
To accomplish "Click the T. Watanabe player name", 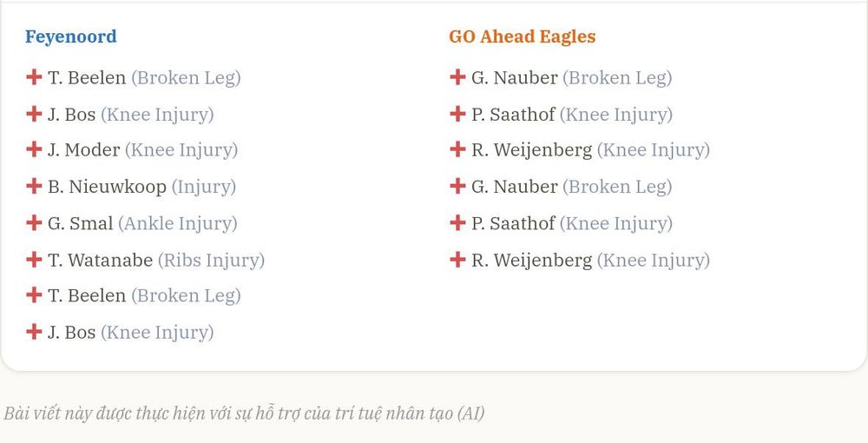I will pyautogui.click(x=100, y=260).
